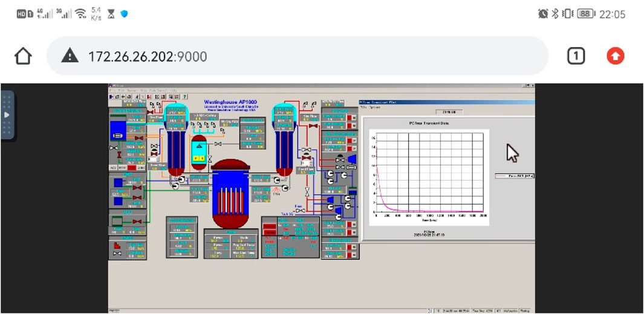
Task: Tap the insecure-site warning triangle icon
Action: (70, 55)
